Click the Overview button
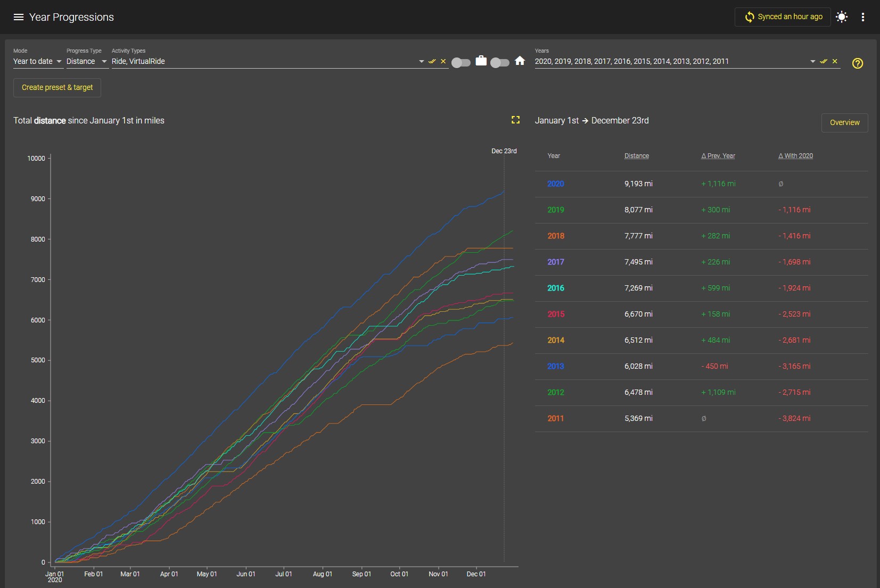880x588 pixels. (844, 122)
